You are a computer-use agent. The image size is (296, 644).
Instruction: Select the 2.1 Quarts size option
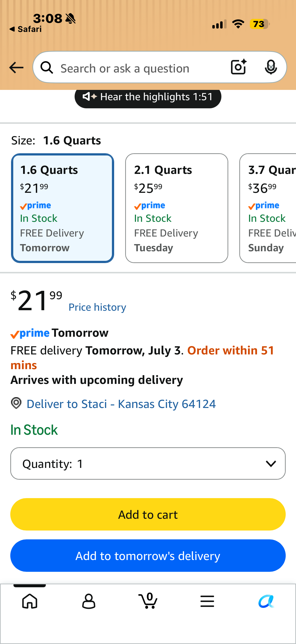177,208
